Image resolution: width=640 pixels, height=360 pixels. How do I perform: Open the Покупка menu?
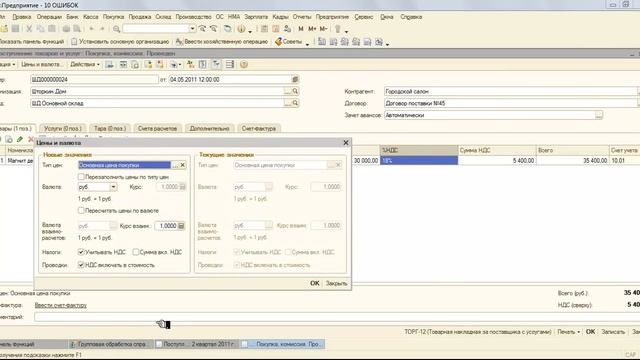(x=113, y=17)
